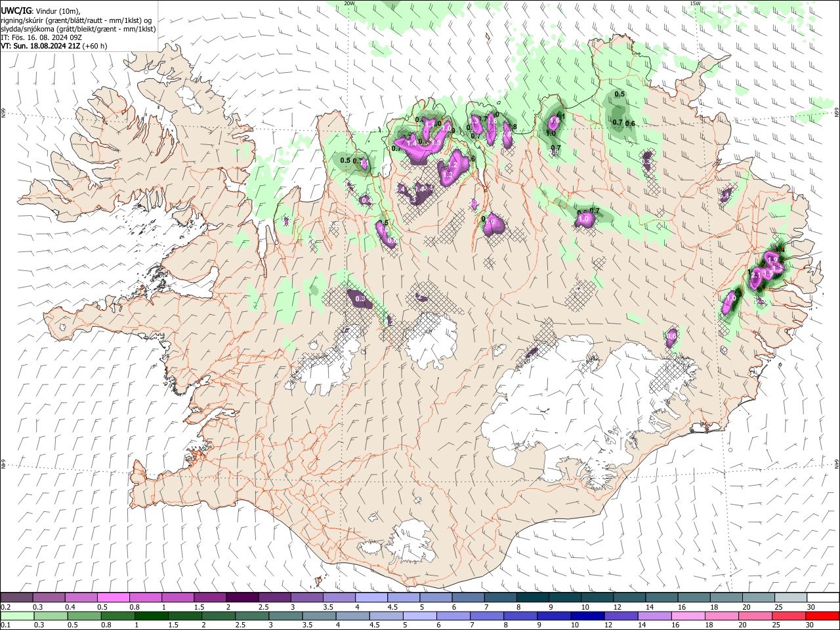Image resolution: width=840 pixels, height=630 pixels.
Task: Click the violet swatch labeled 12 in lower legend
Action: click(621, 616)
